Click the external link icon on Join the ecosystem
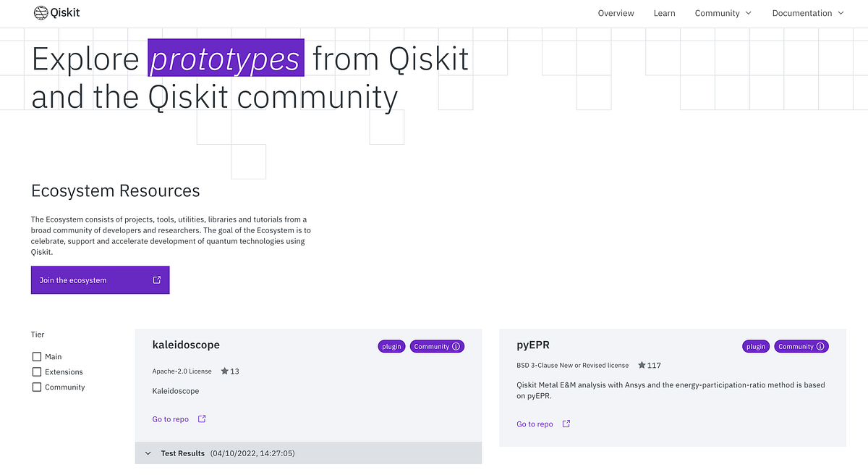This screenshot has height=475, width=868. (x=156, y=279)
